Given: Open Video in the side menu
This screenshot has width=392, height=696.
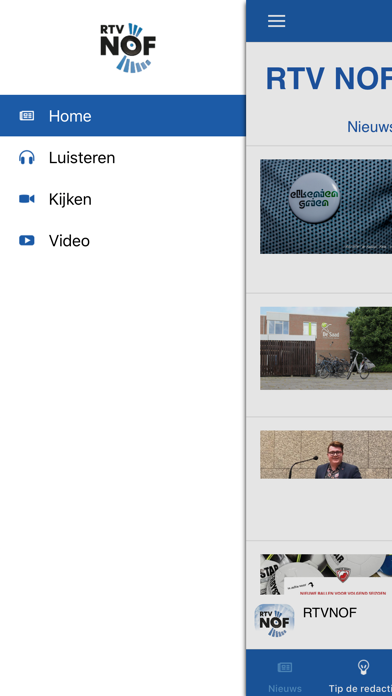Looking at the screenshot, I should tap(123, 241).
